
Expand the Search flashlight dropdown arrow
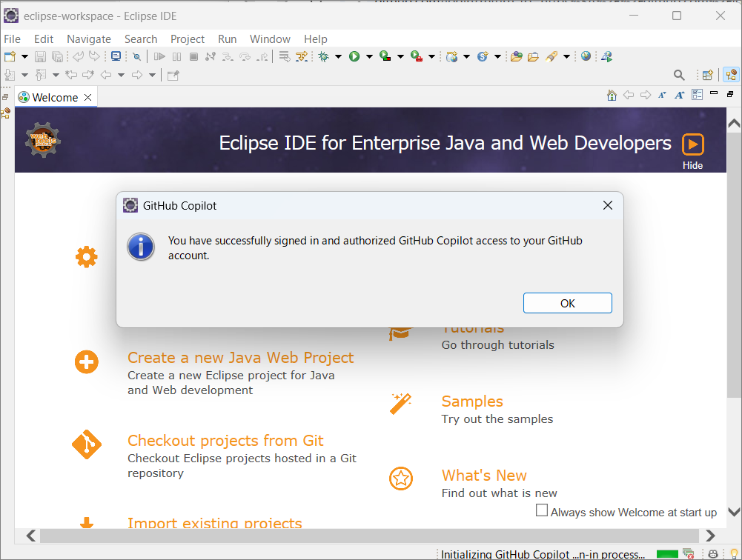(566, 57)
